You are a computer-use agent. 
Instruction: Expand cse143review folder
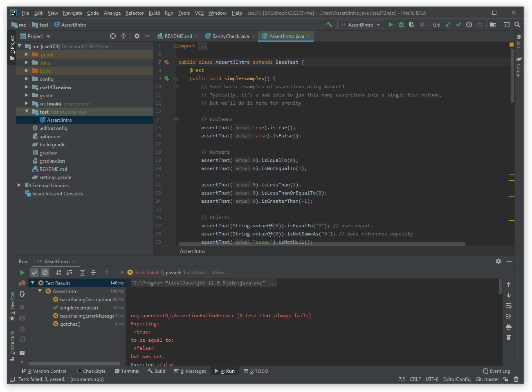point(27,87)
